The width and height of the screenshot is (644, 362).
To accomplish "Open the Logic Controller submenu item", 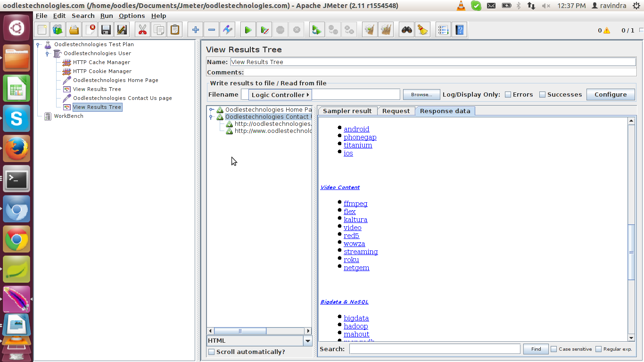I will tap(280, 95).
